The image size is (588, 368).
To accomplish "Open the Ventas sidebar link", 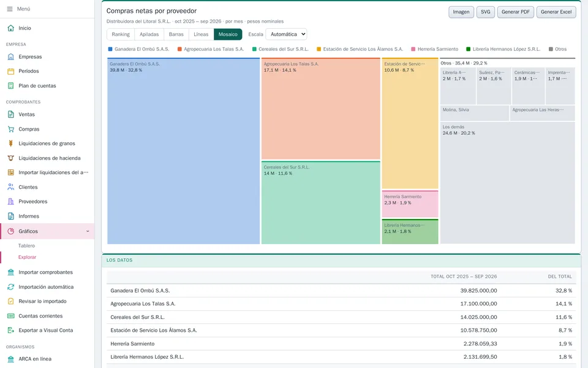I will tap(26, 115).
